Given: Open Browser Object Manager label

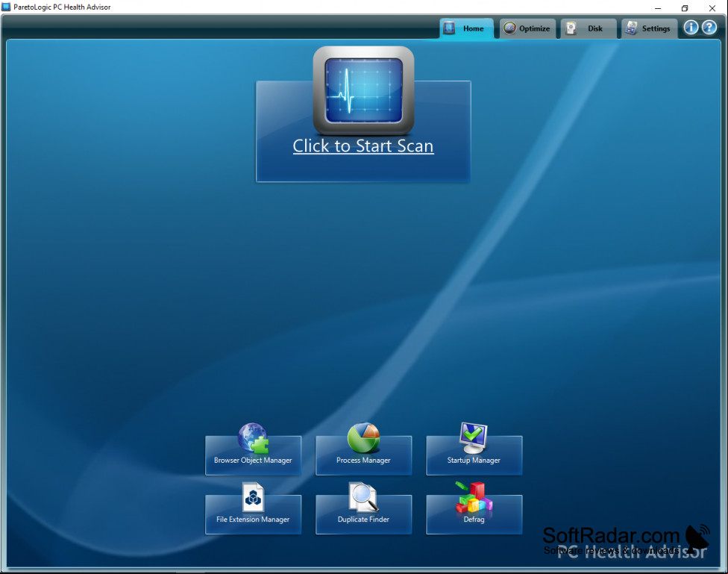Looking at the screenshot, I should (x=253, y=460).
